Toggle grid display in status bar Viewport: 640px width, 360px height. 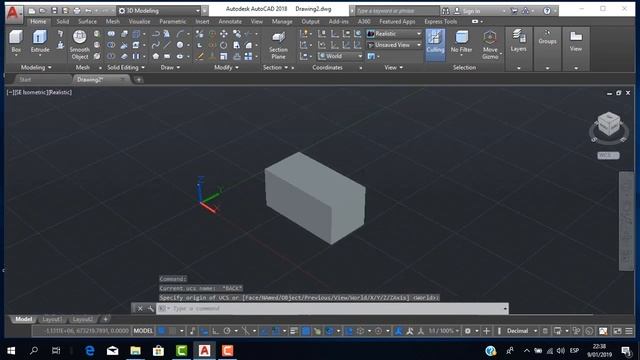coord(162,331)
